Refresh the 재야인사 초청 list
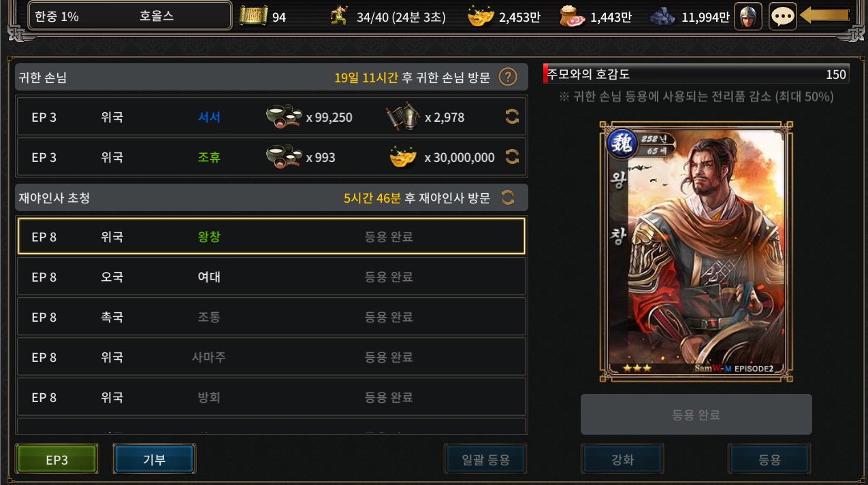 507,198
